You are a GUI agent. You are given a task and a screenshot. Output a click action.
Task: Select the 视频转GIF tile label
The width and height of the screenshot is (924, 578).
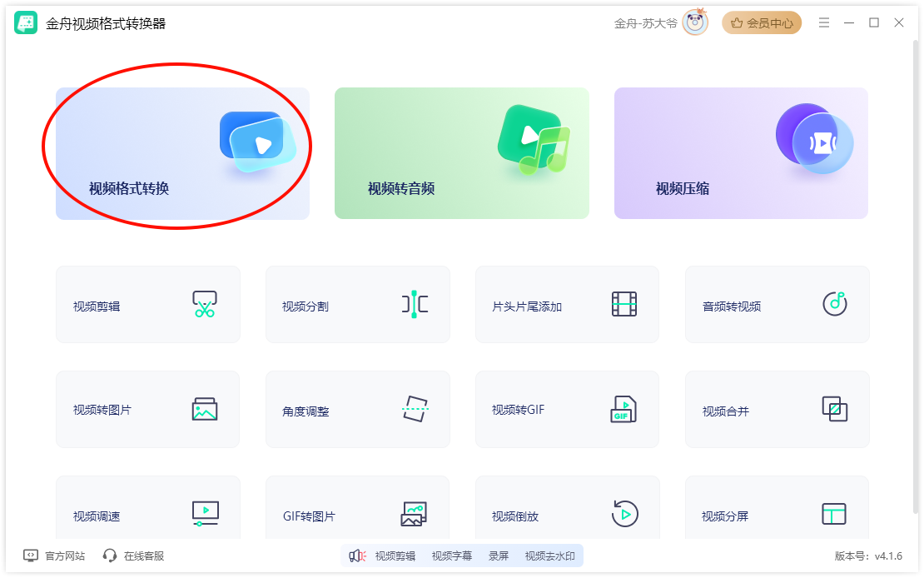point(518,410)
